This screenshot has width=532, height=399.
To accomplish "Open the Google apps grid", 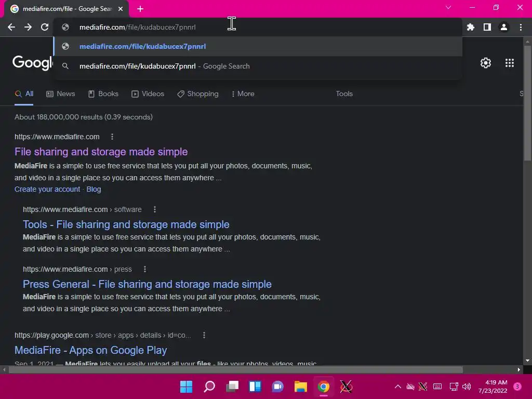I will (x=510, y=63).
